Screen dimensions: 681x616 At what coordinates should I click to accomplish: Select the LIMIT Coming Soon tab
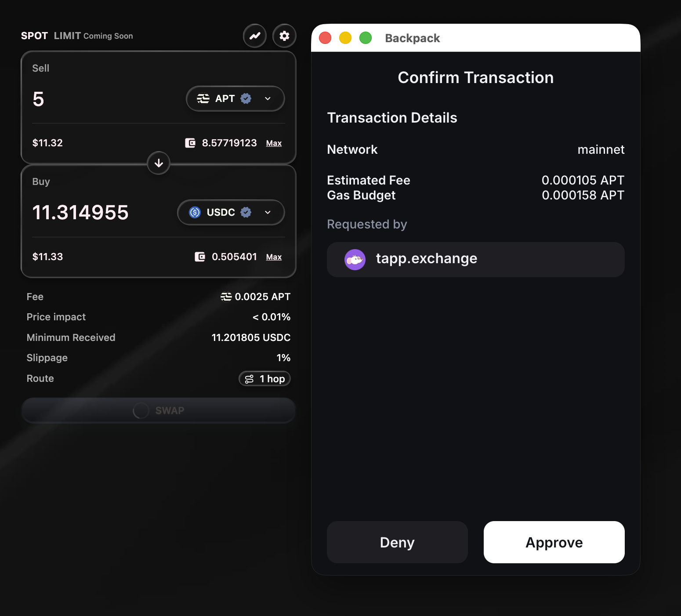[93, 36]
